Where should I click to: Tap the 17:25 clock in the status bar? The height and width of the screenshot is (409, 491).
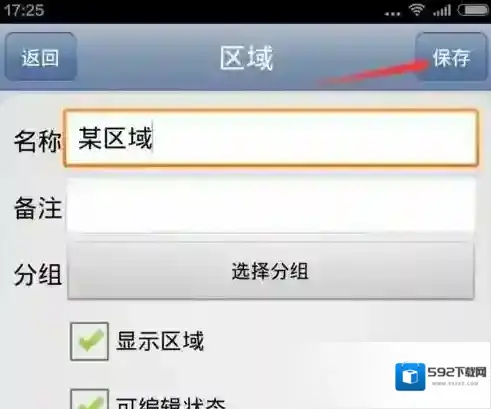(x=24, y=10)
